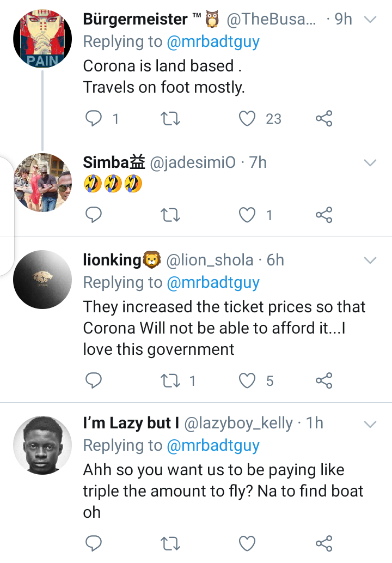392x563 pixels.
Task: Open dropdown menu on Bürgermeister's tweet
Action: pyautogui.click(x=370, y=20)
